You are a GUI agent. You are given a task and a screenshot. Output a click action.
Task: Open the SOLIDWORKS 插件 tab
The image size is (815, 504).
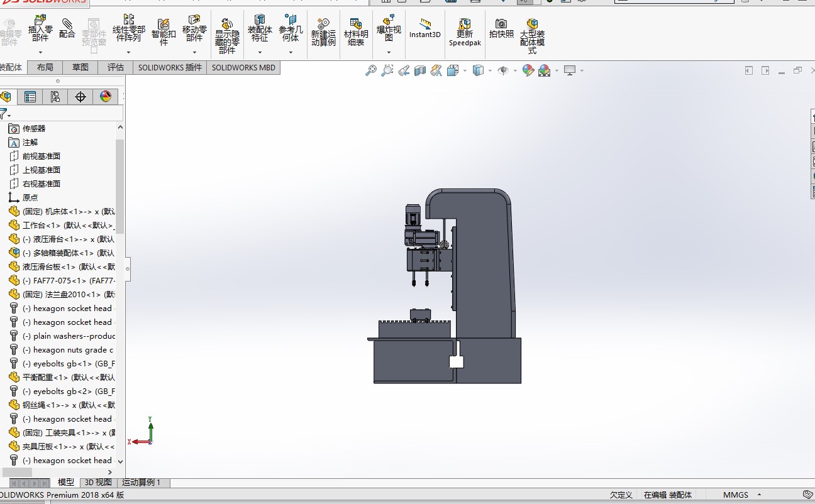[170, 67]
